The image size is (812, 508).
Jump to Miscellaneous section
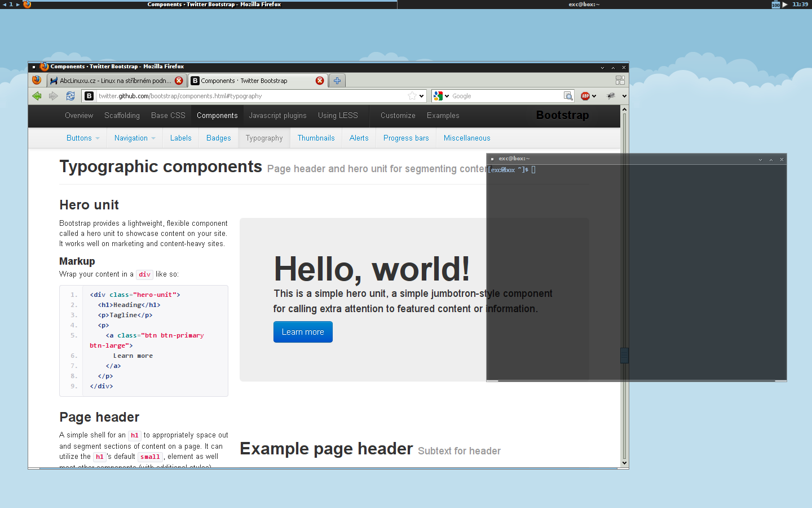coord(467,138)
